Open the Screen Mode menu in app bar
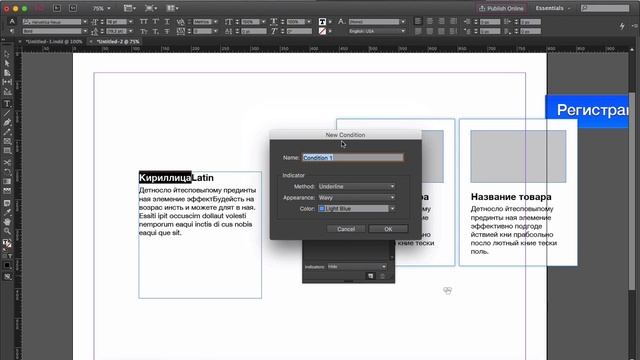The width and height of the screenshot is (640, 360). [x=151, y=8]
